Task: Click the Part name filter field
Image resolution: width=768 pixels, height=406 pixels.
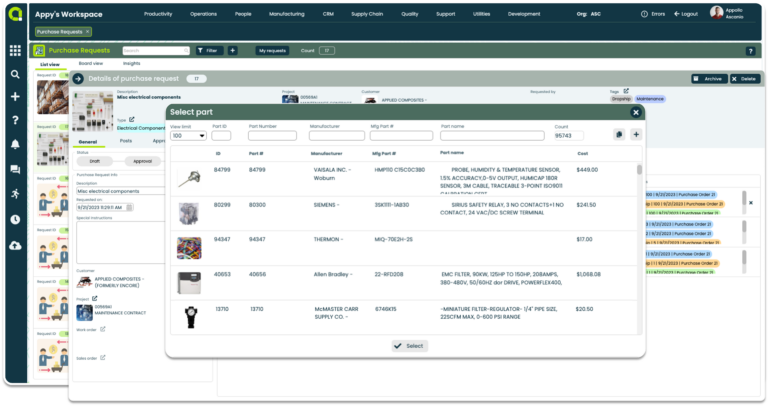Action: 492,136
